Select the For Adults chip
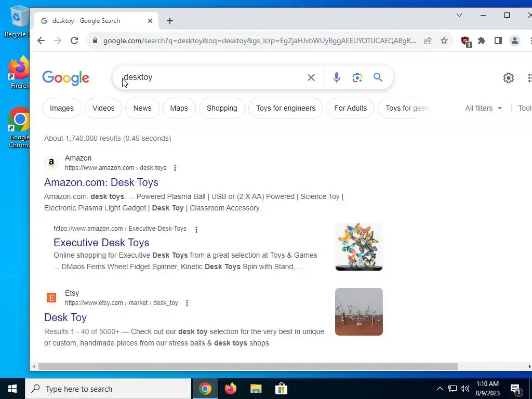This screenshot has width=532, height=399. click(351, 108)
